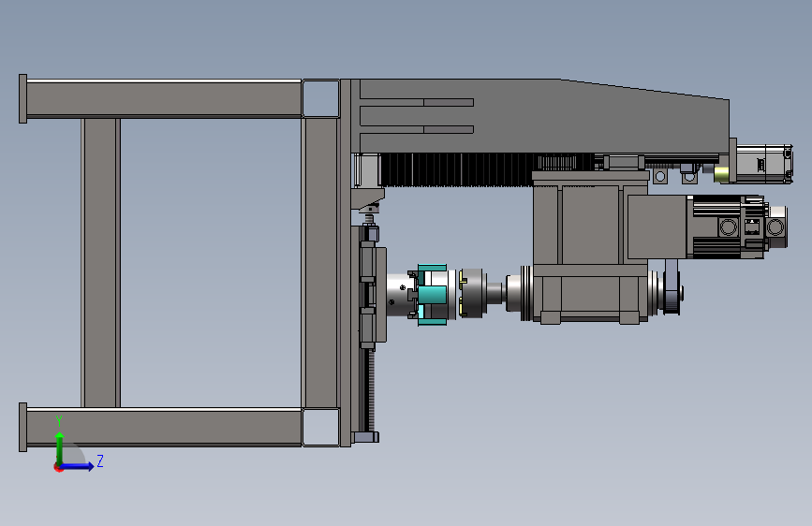Select the bottom horizontal beam of the frame
Screen dimensions: 812x526
(164, 427)
